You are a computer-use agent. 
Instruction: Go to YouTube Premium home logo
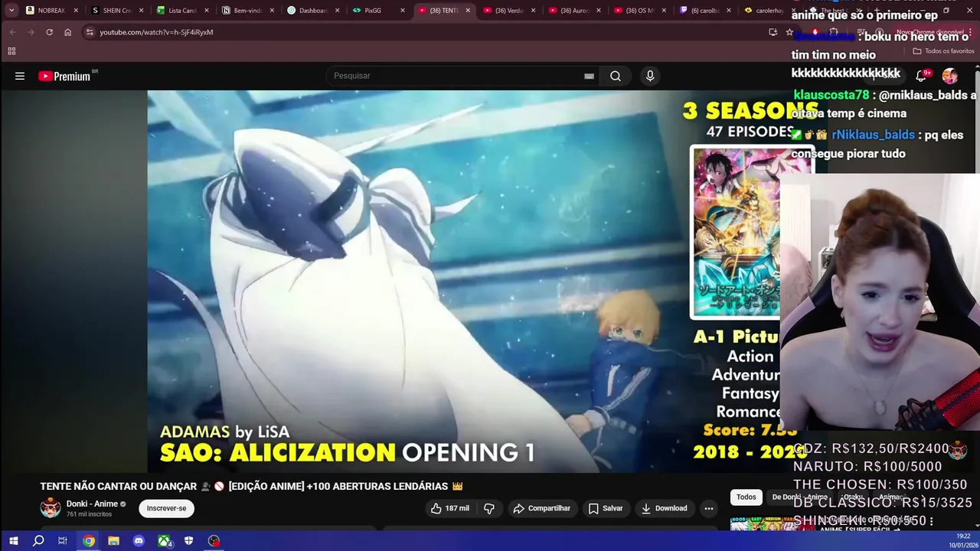(x=64, y=76)
